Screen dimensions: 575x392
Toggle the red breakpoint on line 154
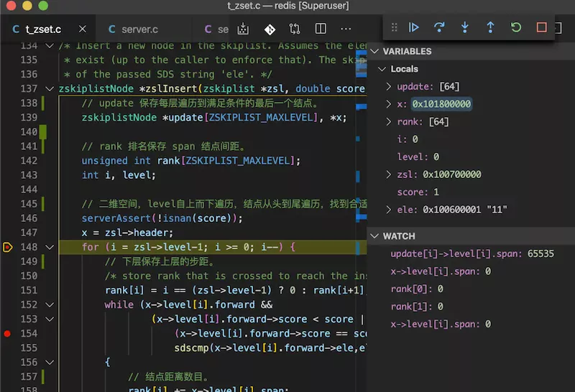coord(7,334)
